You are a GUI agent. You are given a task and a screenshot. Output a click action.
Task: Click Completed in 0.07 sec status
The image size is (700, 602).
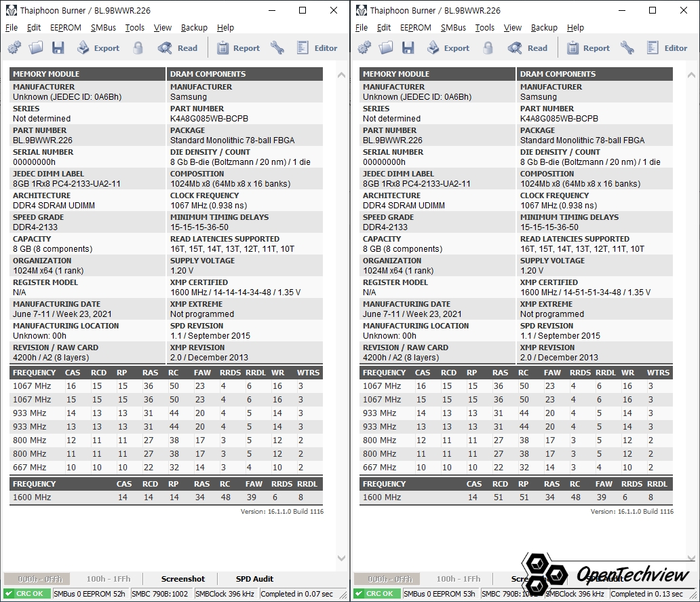(297, 593)
